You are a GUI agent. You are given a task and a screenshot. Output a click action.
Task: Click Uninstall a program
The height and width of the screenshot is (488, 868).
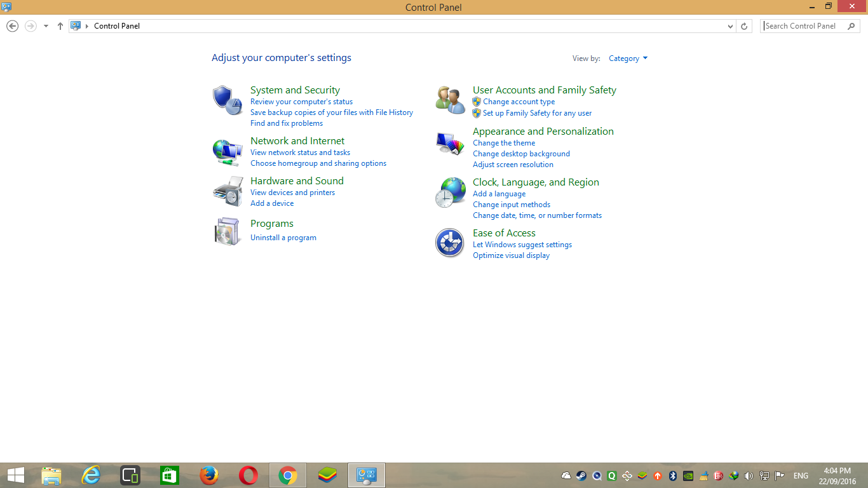click(283, 238)
